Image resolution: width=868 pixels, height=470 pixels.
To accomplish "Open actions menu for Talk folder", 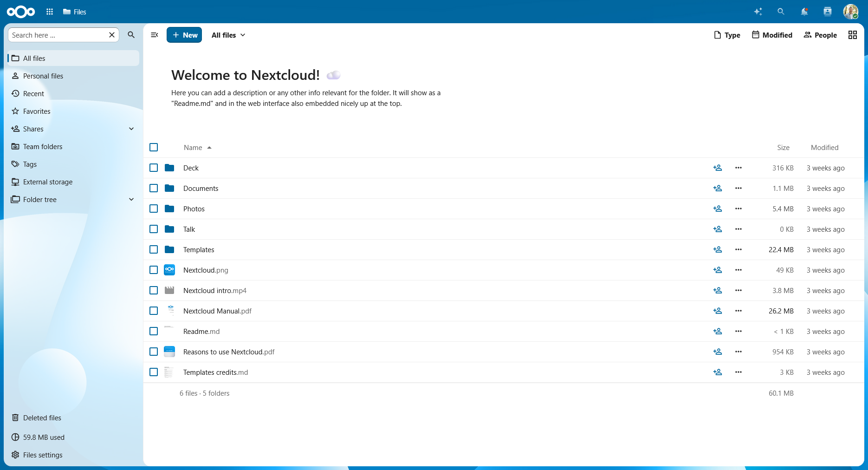I will pyautogui.click(x=738, y=229).
